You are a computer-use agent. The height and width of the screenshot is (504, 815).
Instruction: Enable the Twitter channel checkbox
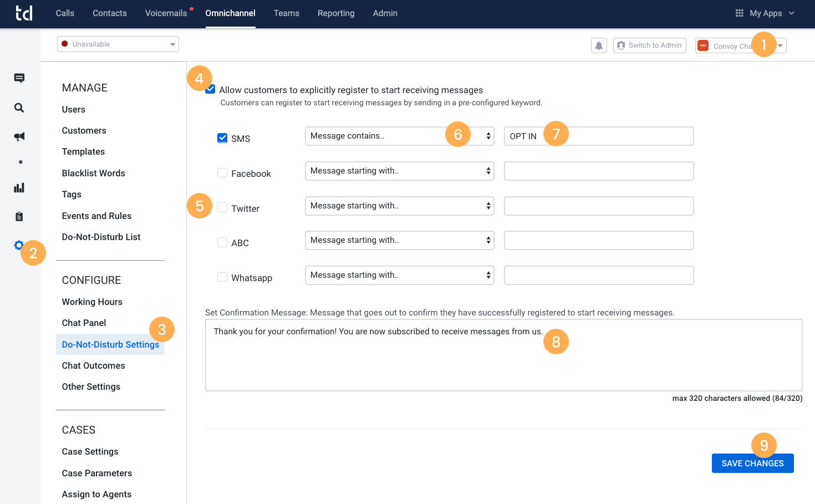click(222, 207)
